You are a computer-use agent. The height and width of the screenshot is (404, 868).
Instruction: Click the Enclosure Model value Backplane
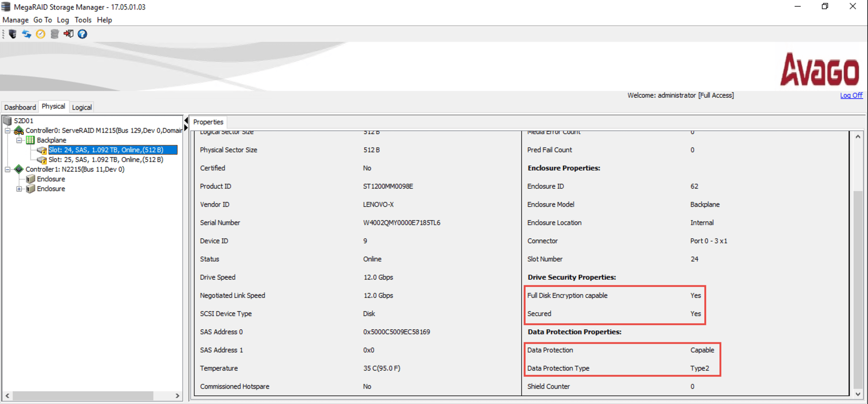[x=705, y=204]
